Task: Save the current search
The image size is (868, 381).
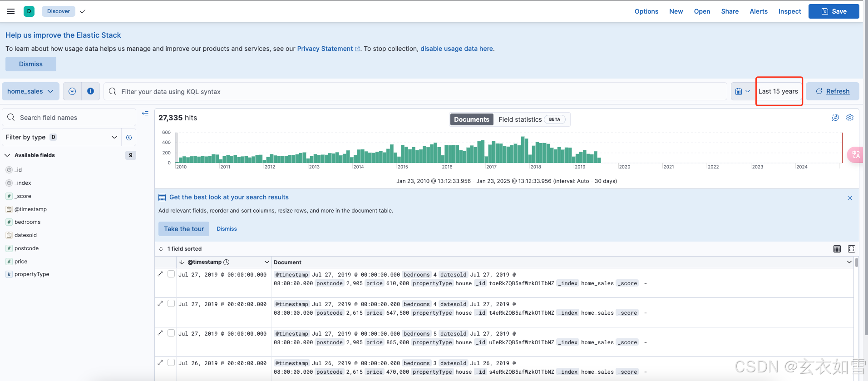Action: click(x=833, y=11)
